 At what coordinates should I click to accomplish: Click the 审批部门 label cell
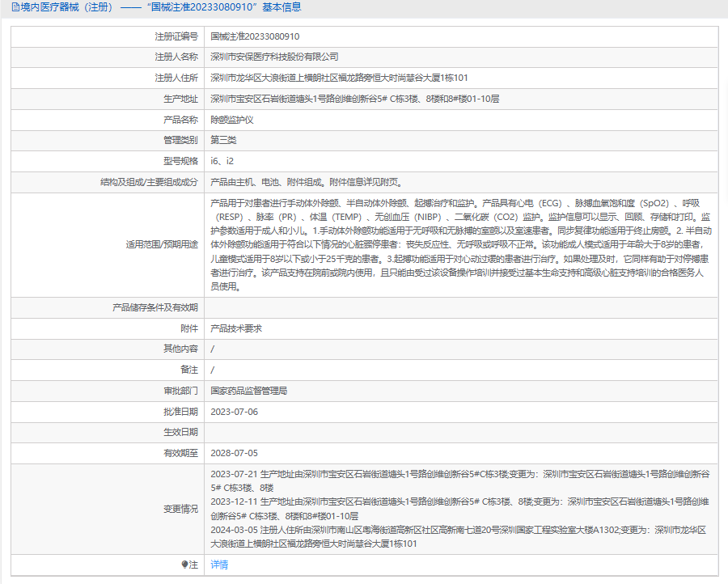click(x=108, y=391)
